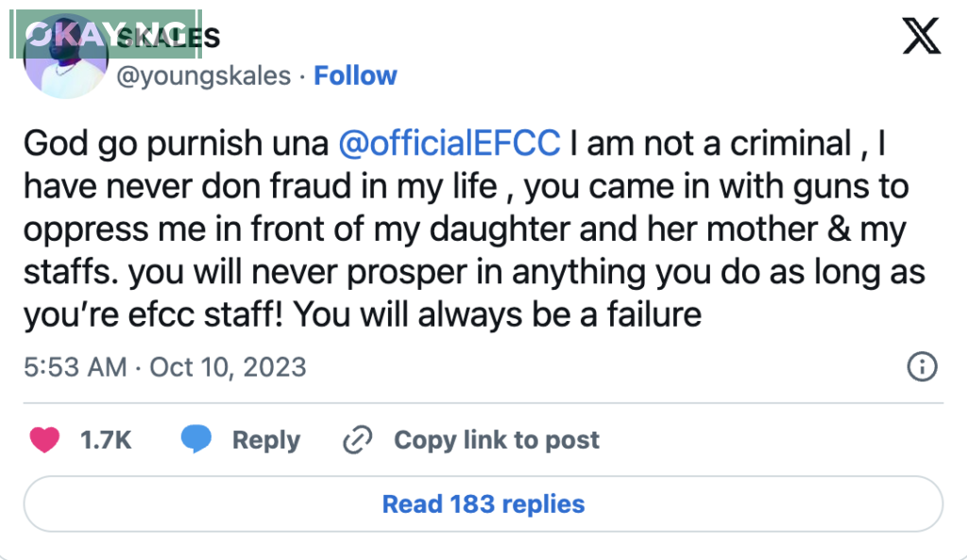Click the @youngskales handle
The image size is (967, 560).
pyautogui.click(x=203, y=76)
